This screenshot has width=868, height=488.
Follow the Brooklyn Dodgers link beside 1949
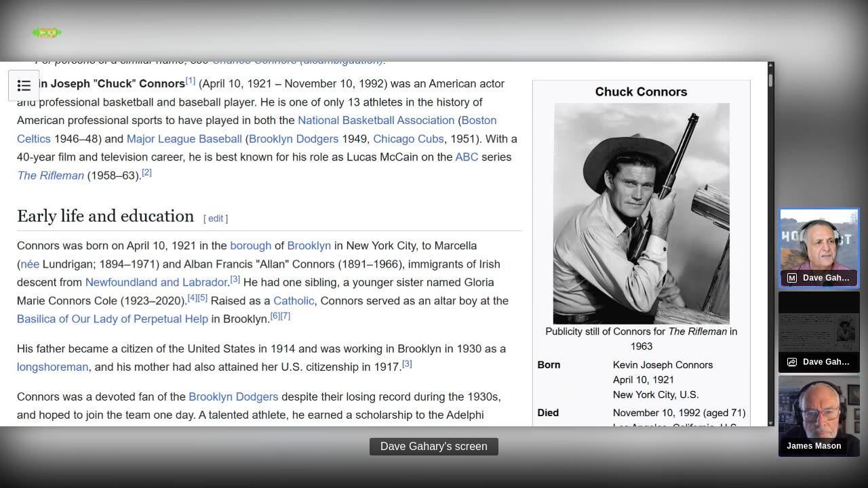[x=294, y=138]
